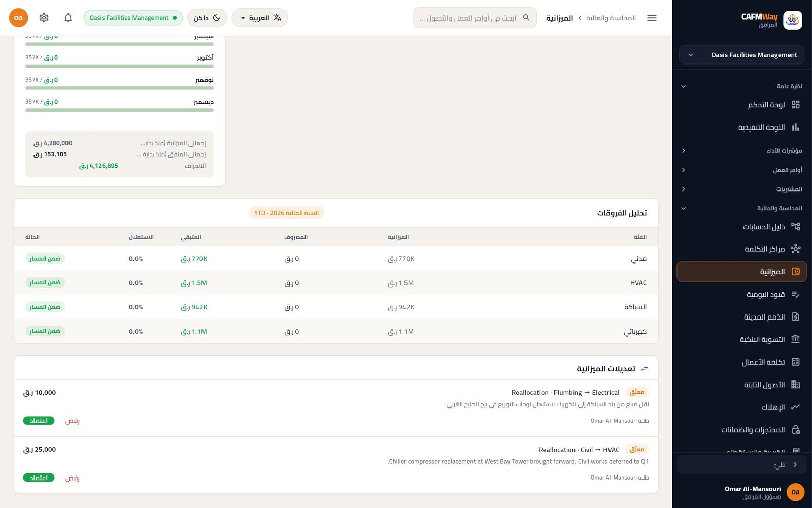Viewport: 812px width, 508px height.
Task: Click the أكتوبر budget progress bar
Action: [x=119, y=66]
